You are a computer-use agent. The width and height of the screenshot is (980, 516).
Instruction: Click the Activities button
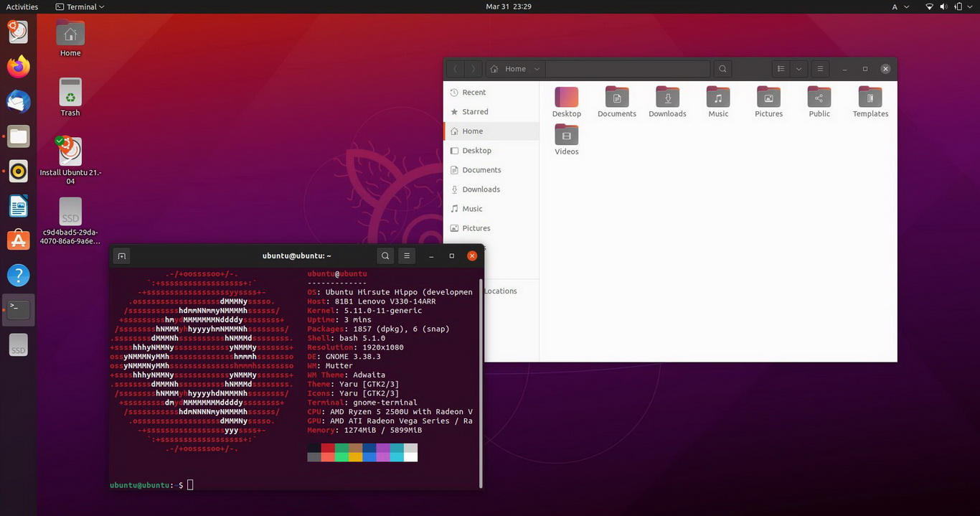click(22, 6)
